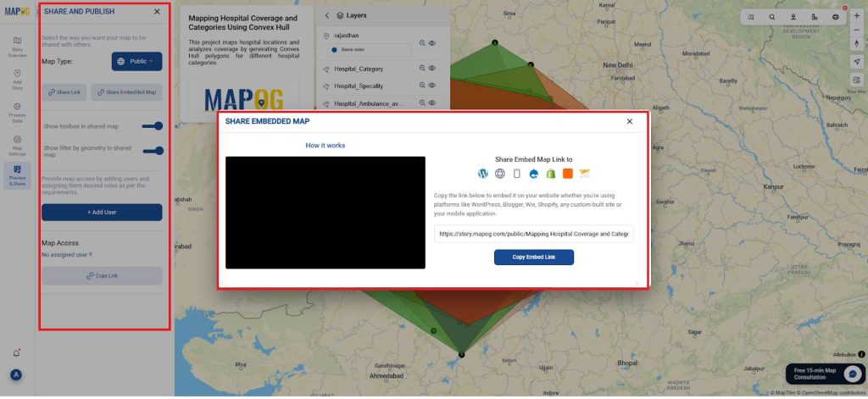Click the How it works link
This screenshot has width=868, height=399.
click(325, 146)
